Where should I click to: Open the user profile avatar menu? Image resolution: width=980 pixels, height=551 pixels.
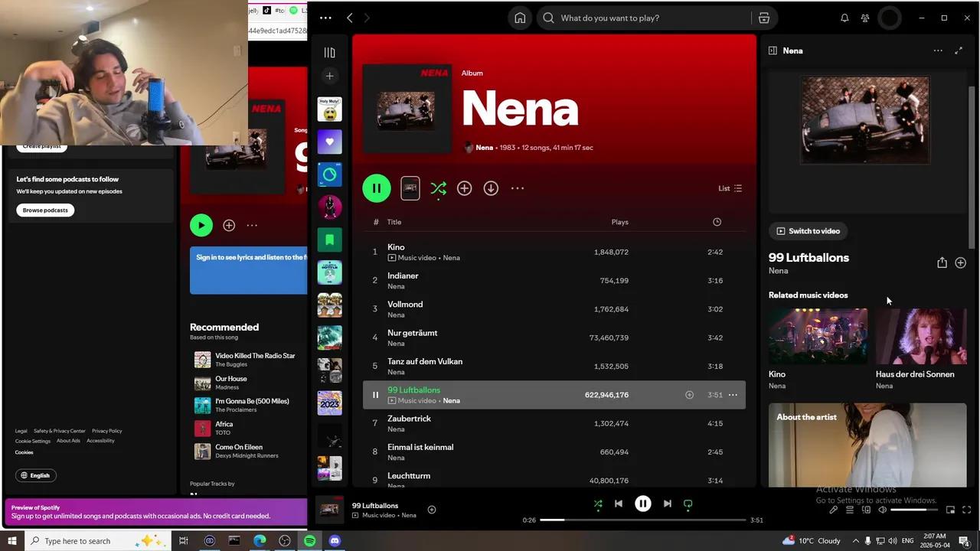tap(890, 18)
